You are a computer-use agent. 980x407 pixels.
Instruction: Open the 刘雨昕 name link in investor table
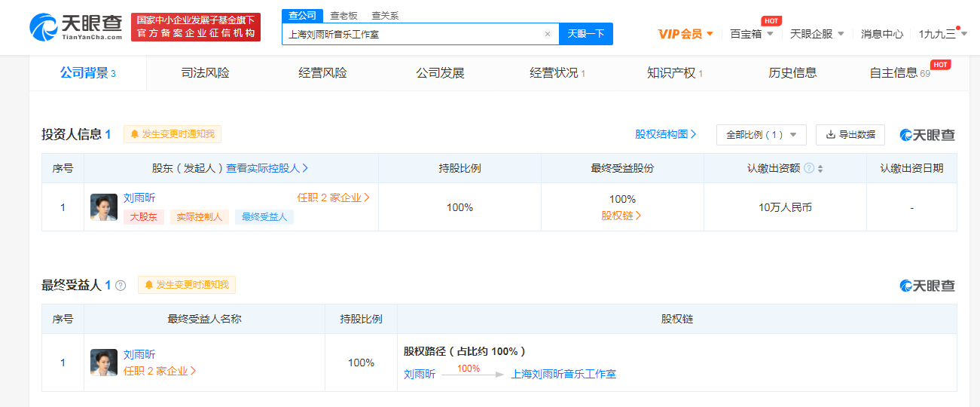(140, 198)
